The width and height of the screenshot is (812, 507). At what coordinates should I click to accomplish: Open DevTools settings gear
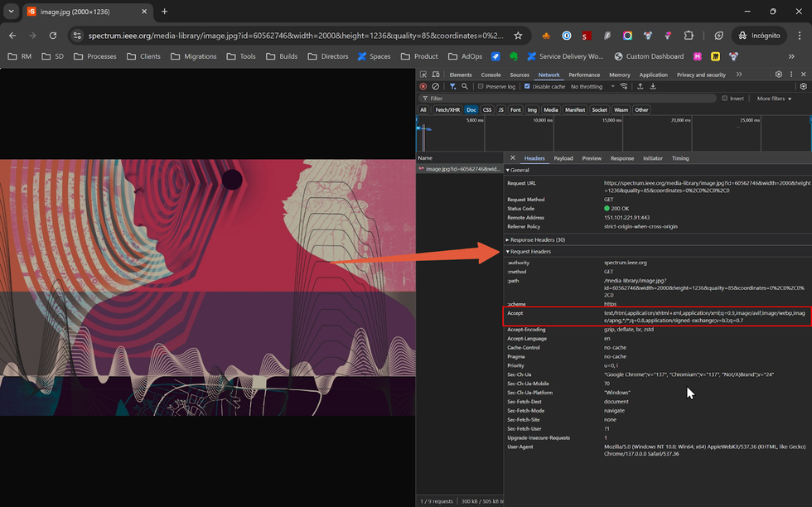coord(777,75)
